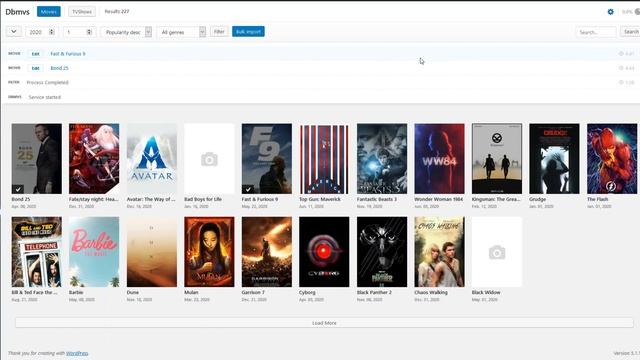Toggle the checkmark on the Bond 25 poster
Image resolution: width=640 pixels, height=360 pixels.
point(18,189)
